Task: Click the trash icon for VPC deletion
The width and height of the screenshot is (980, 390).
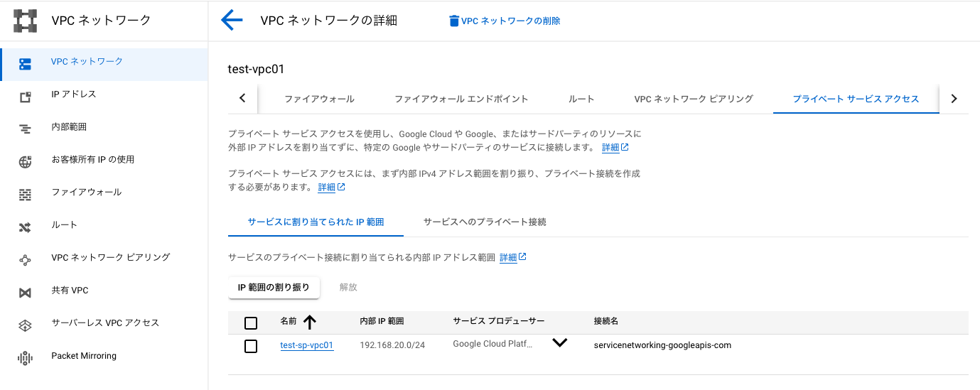Action: tap(454, 21)
